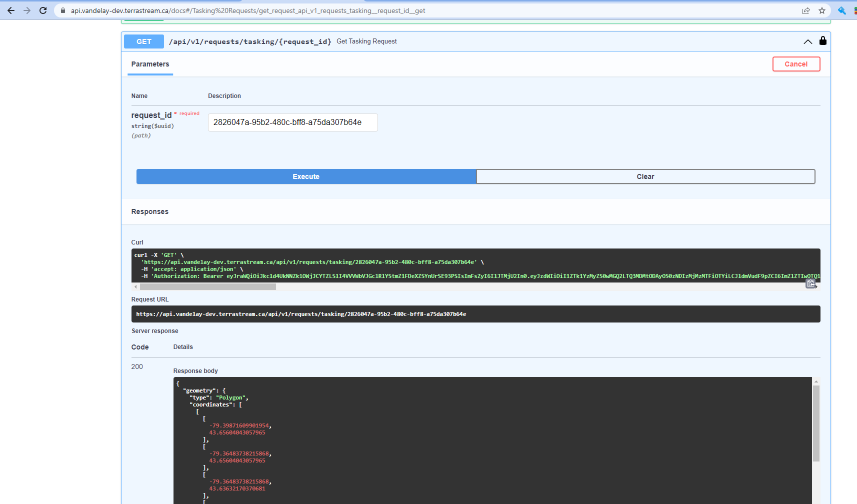Screen dimensions: 857x504
Task: Bookmark this page with the star icon
Action: (x=822, y=10)
